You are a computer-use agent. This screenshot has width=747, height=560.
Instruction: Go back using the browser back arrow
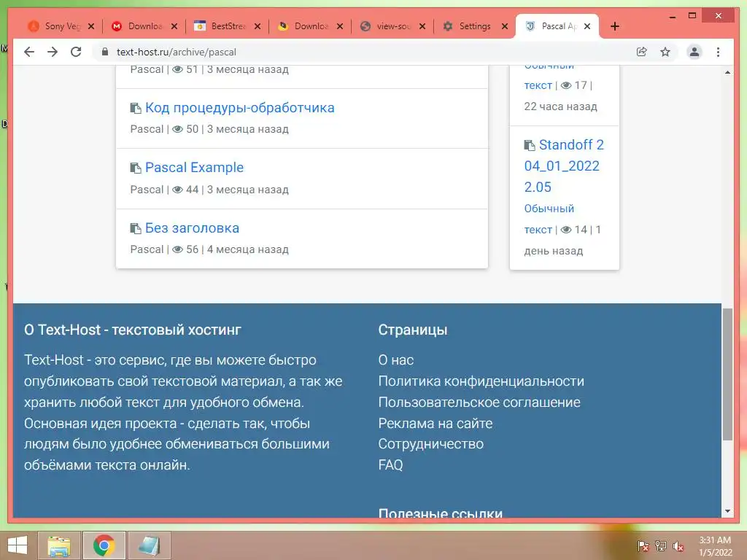29,52
